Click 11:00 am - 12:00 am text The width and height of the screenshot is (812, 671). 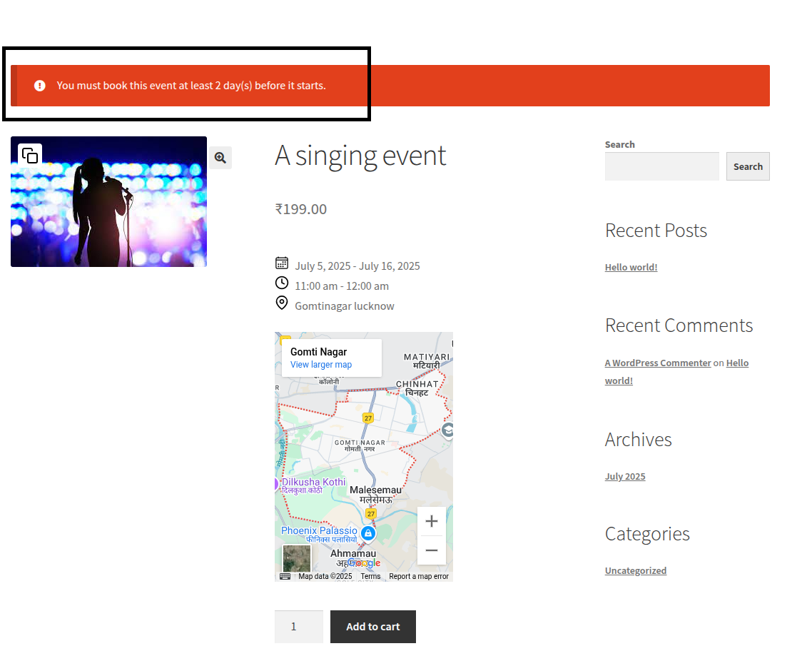pyautogui.click(x=342, y=286)
